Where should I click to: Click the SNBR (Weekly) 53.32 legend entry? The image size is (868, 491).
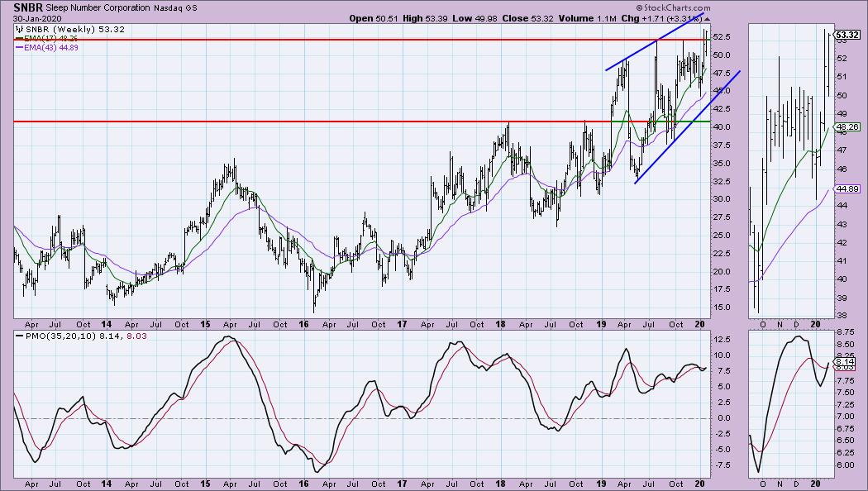[x=74, y=29]
